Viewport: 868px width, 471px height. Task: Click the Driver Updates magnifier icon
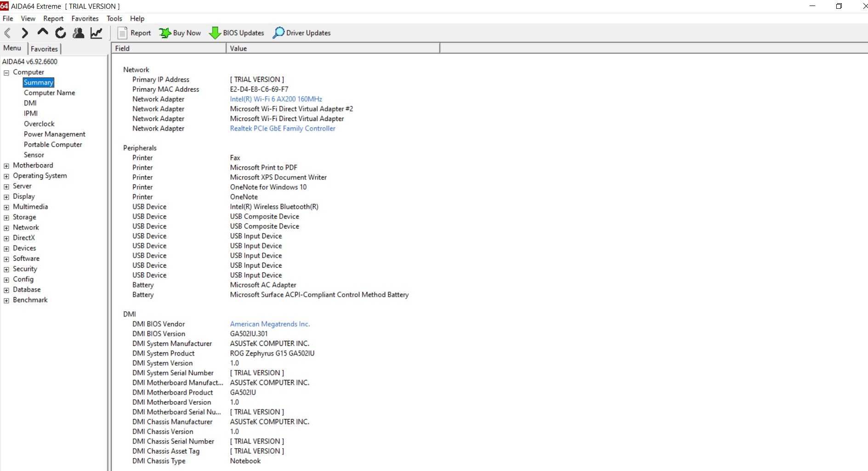[x=278, y=33]
